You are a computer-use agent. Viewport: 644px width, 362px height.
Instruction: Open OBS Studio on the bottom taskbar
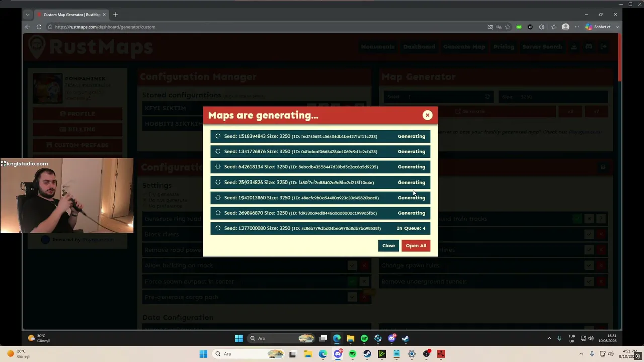coord(426,354)
